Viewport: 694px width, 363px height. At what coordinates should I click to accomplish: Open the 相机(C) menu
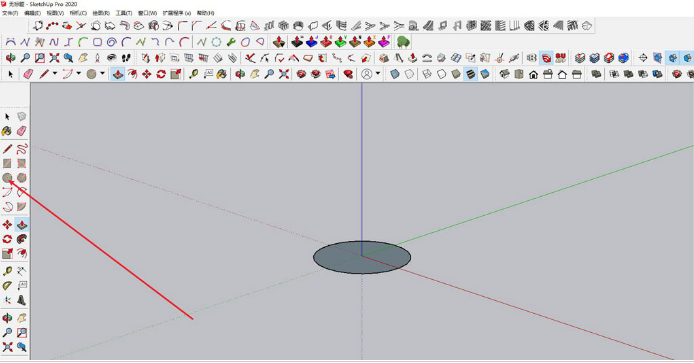(78, 13)
